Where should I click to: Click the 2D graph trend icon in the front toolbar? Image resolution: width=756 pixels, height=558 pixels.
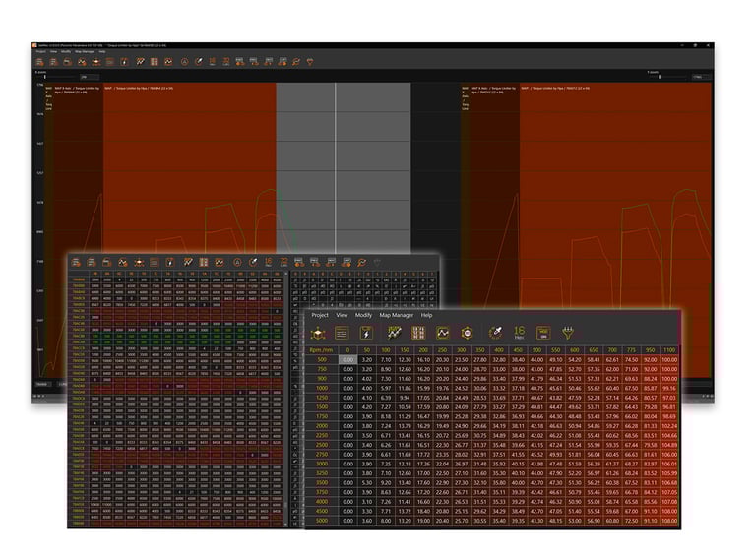tap(395, 333)
